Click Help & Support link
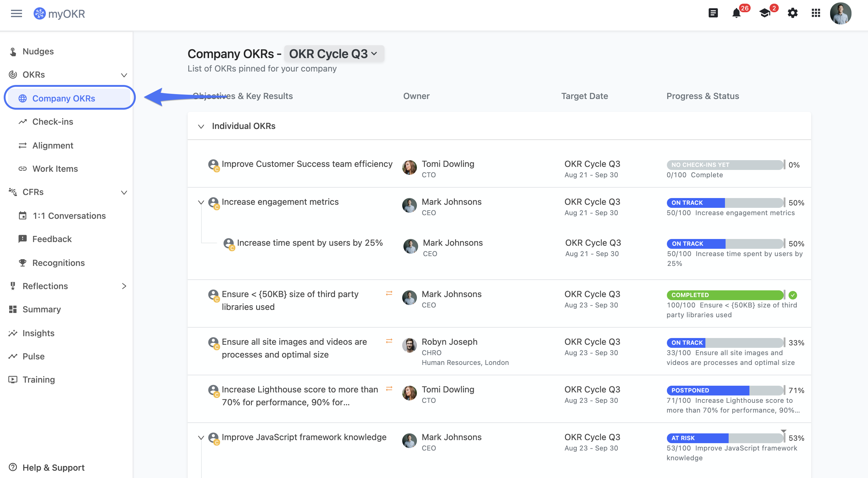The image size is (868, 478). pos(53,468)
